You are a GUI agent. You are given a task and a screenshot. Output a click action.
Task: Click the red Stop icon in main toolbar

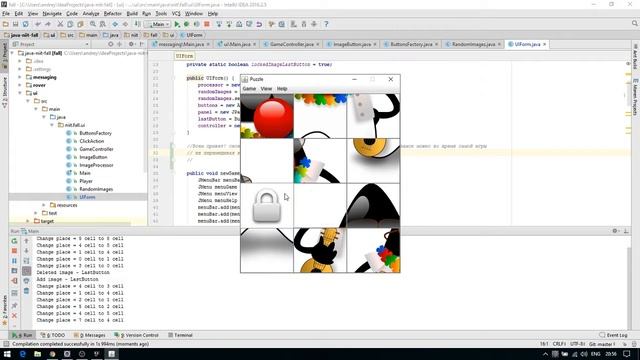207,24
